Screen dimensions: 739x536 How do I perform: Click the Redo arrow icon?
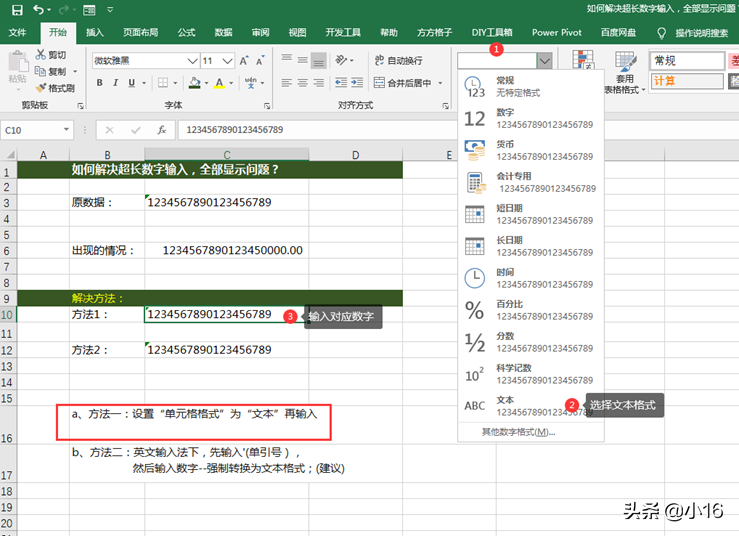tap(63, 9)
